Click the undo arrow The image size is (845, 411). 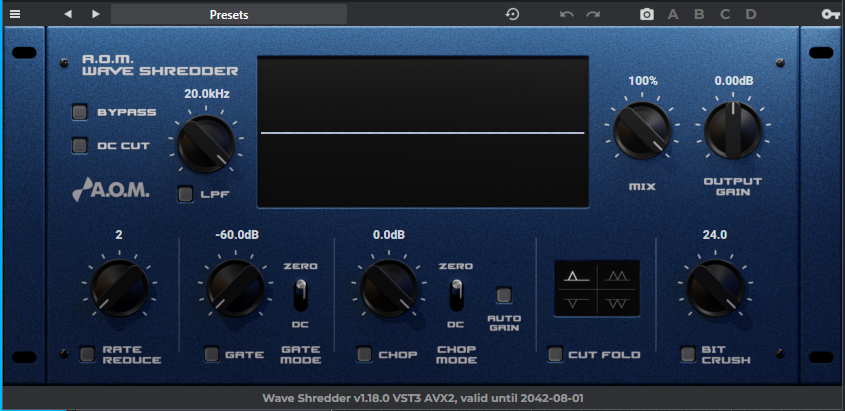point(566,15)
